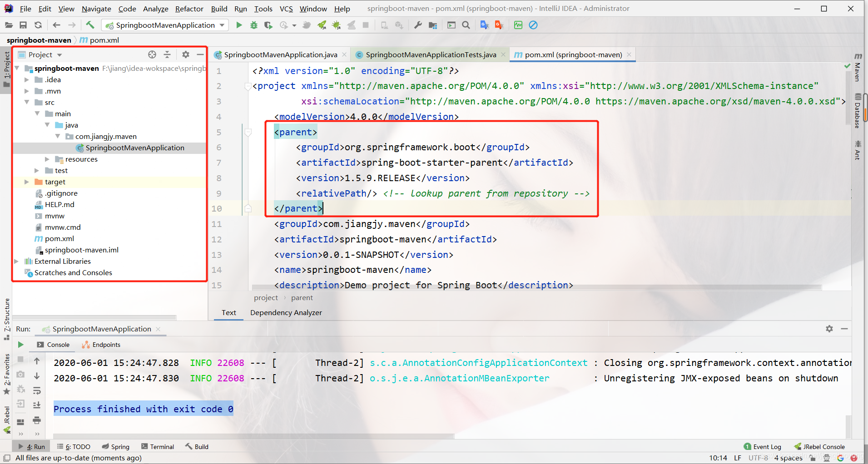Close the pom.xml editor tab
Image resolution: width=868 pixels, height=464 pixels.
[x=629, y=54]
